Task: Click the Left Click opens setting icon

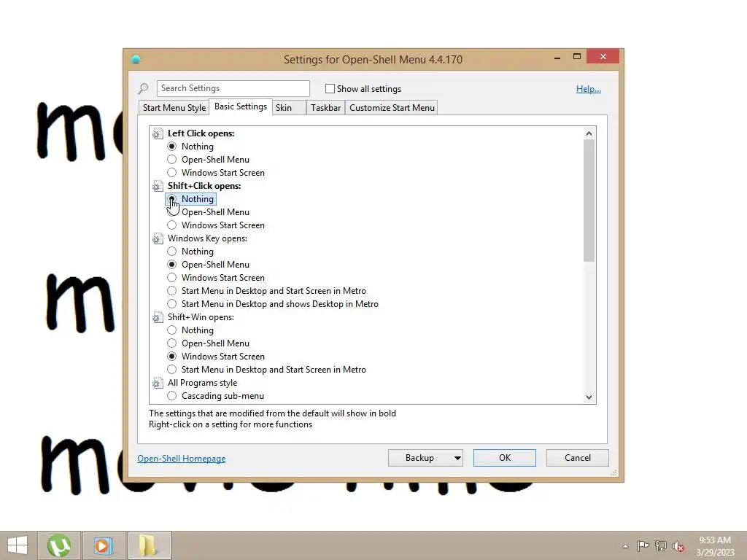Action: click(x=158, y=134)
